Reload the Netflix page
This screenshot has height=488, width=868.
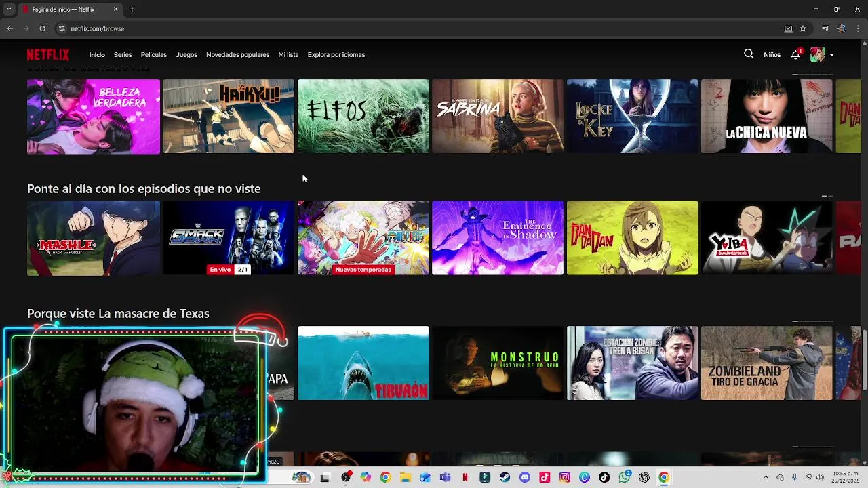pyautogui.click(x=42, y=28)
